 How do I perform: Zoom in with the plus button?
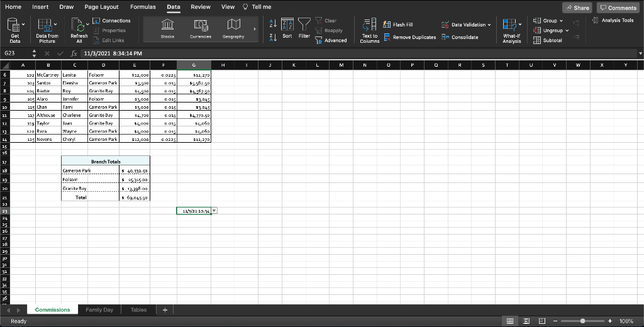tap(610, 321)
